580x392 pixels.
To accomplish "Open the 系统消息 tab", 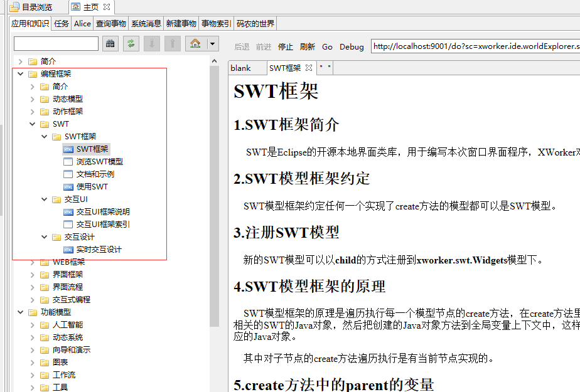I will (x=146, y=24).
